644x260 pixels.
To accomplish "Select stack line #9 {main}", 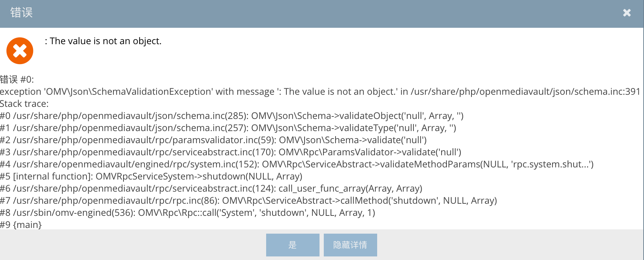I will tap(21, 225).
